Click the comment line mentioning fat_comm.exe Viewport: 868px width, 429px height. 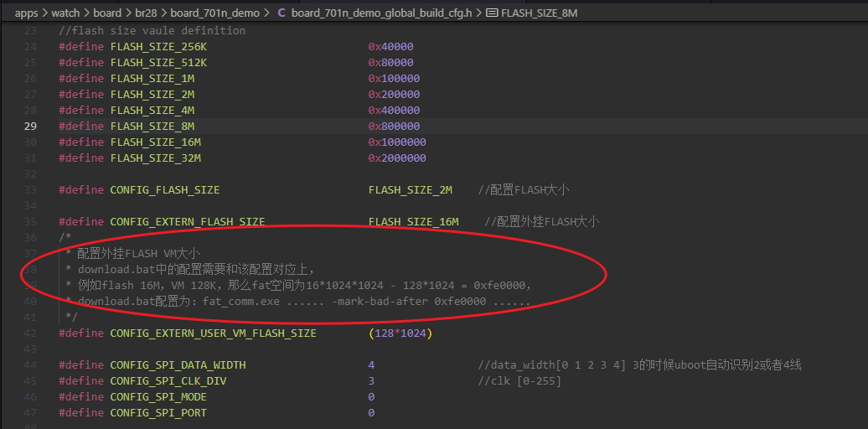(297, 302)
